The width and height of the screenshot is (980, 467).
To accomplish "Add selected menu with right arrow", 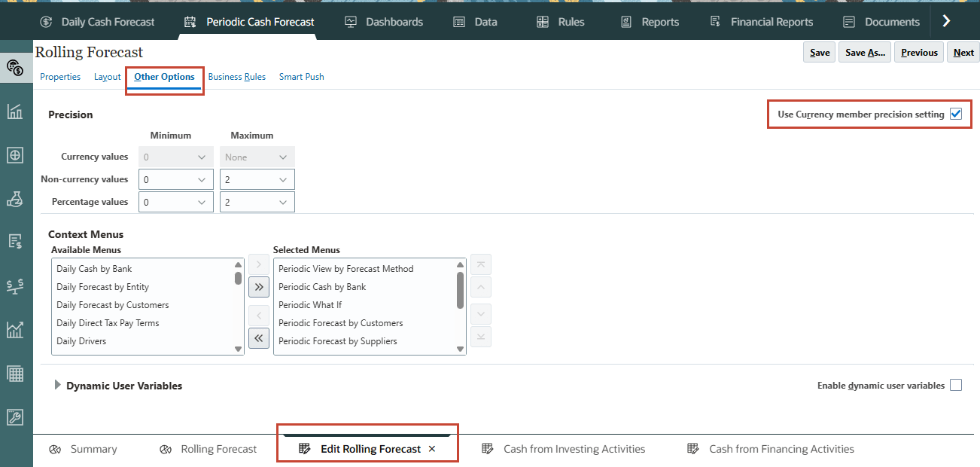I will 258,264.
